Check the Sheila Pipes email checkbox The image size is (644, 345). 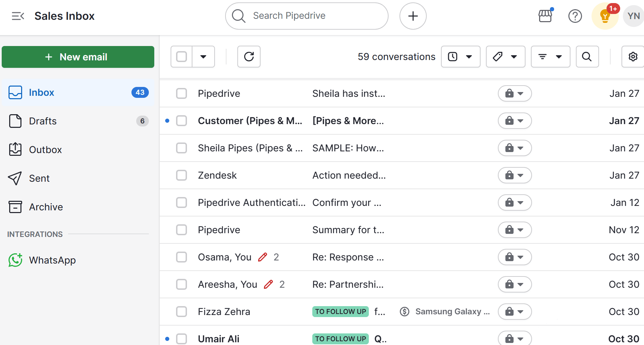pos(182,148)
